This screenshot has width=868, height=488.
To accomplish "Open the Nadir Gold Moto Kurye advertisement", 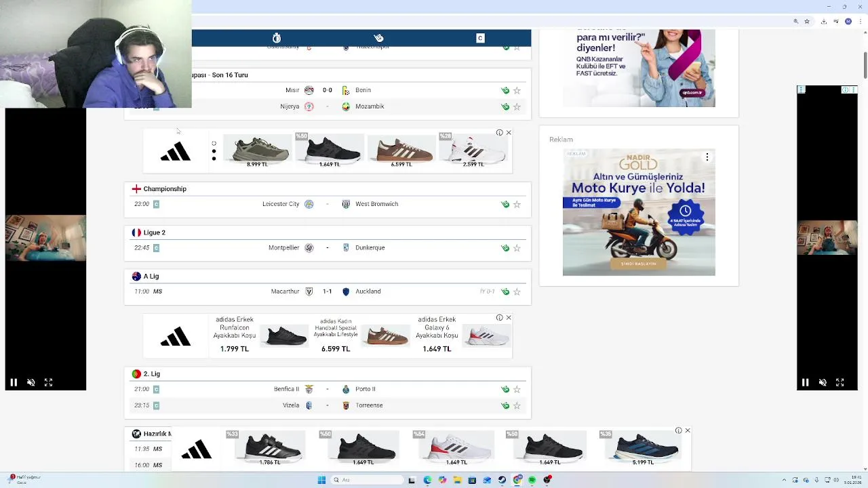I will pyautogui.click(x=639, y=212).
